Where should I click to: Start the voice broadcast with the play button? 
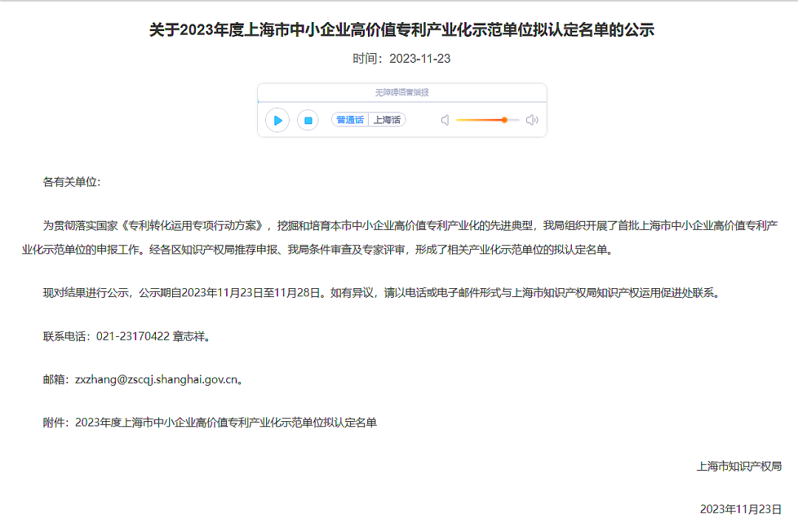(277, 120)
